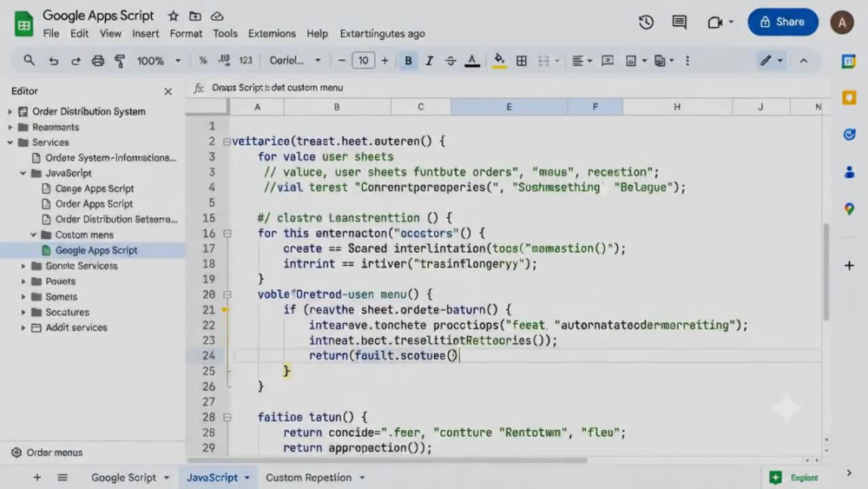Insert a comment from toolbar
868x489 pixels.
(608, 61)
